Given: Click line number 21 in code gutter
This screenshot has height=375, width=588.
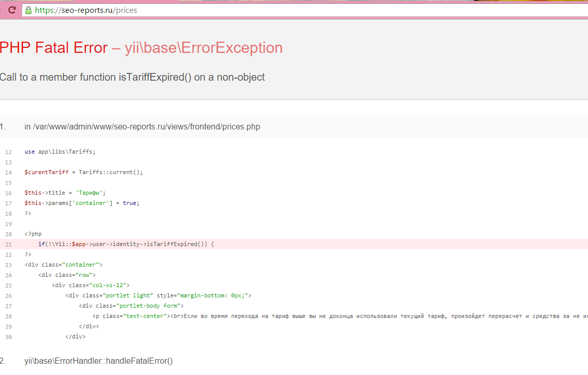Looking at the screenshot, I should click(8, 245).
